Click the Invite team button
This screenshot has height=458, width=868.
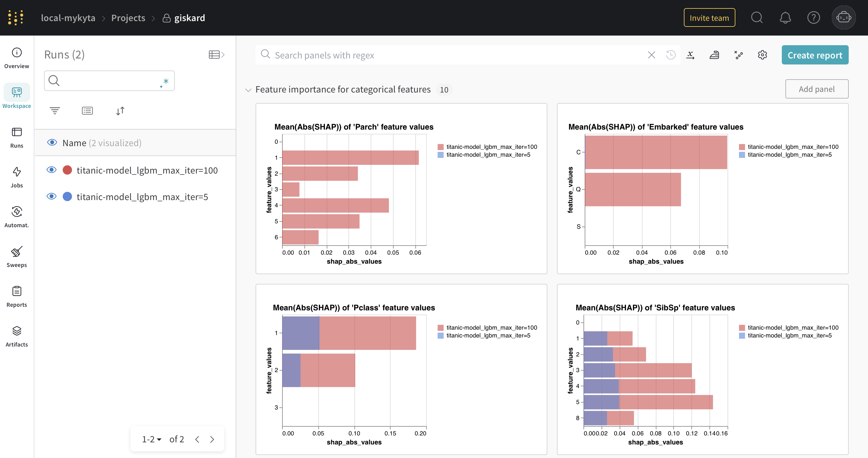coord(709,17)
